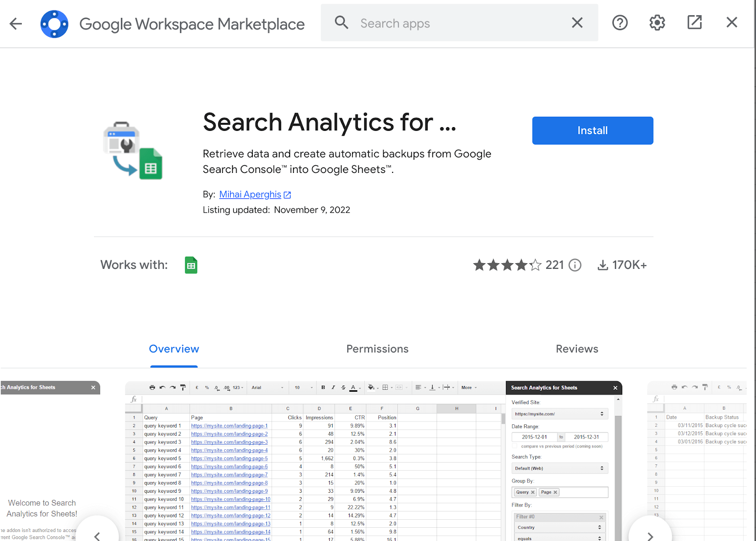Screen dimensions: 756x541
Task: Switch to the Overview tab
Action: pyautogui.click(x=174, y=349)
